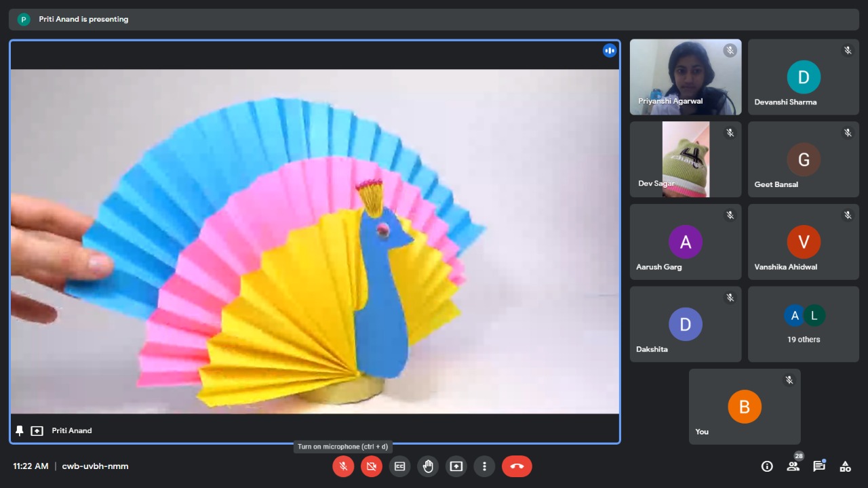
Task: Click 'Priti Anand is presenting' banner text
Action: (x=83, y=19)
